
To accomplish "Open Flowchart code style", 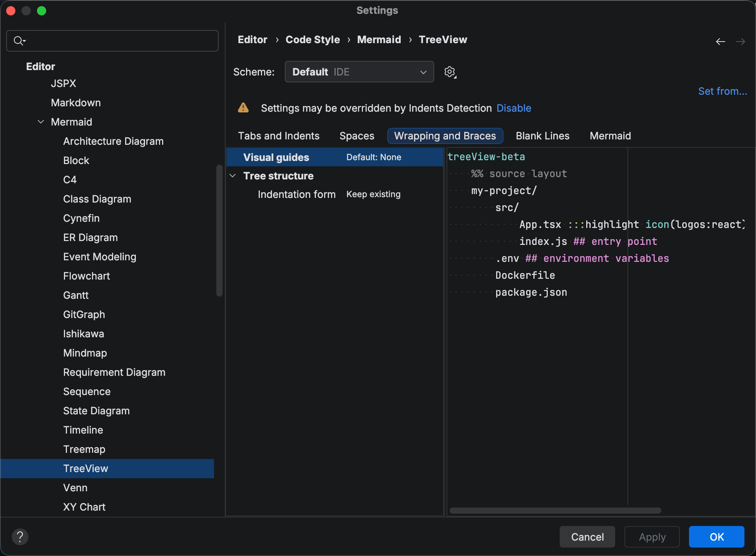I will point(87,276).
